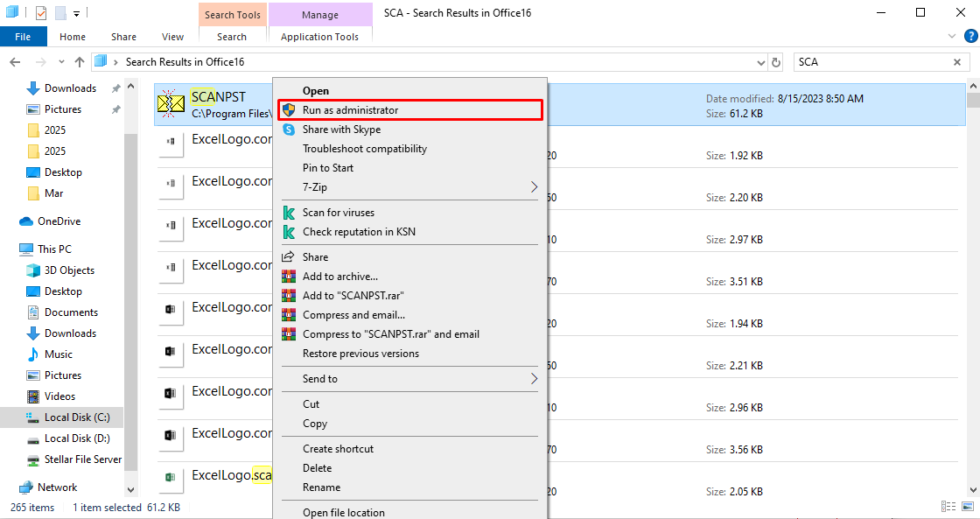Select the Share with Skype icon
980x519 pixels.
[x=289, y=129]
